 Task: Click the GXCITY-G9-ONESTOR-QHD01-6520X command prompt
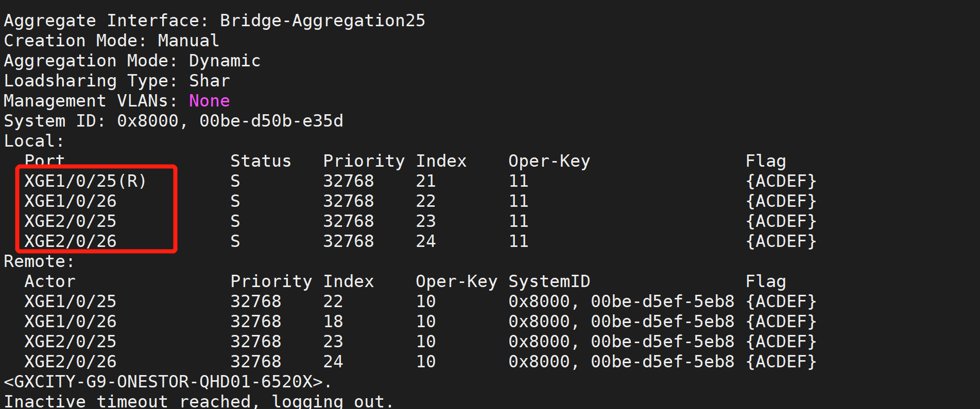point(163,382)
